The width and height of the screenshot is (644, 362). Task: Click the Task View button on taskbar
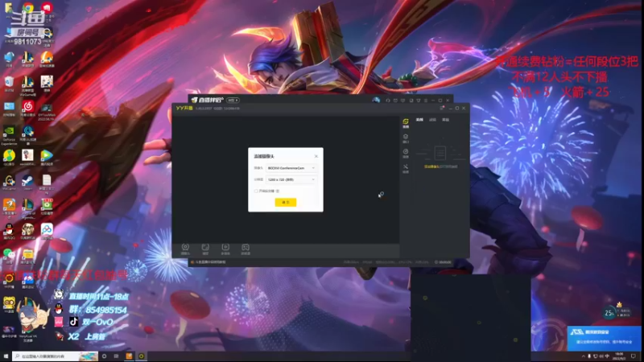[116, 356]
